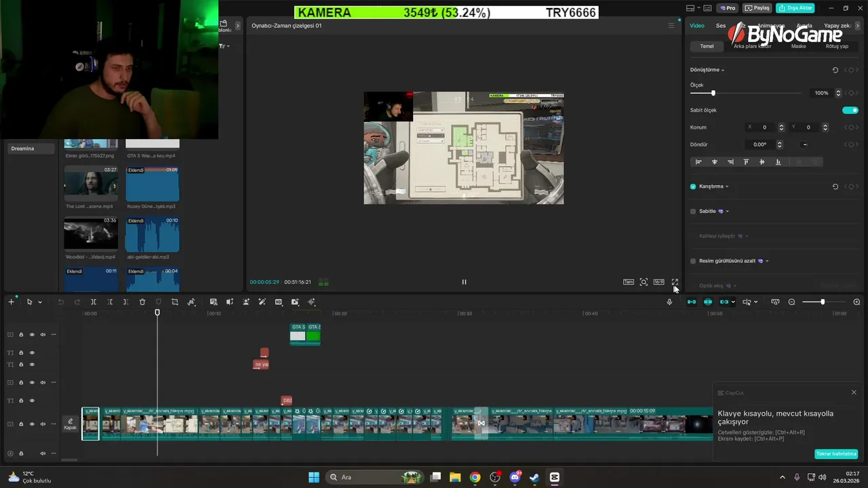
Task: Reset the Dönüştürme transform settings
Action: pyautogui.click(x=835, y=70)
